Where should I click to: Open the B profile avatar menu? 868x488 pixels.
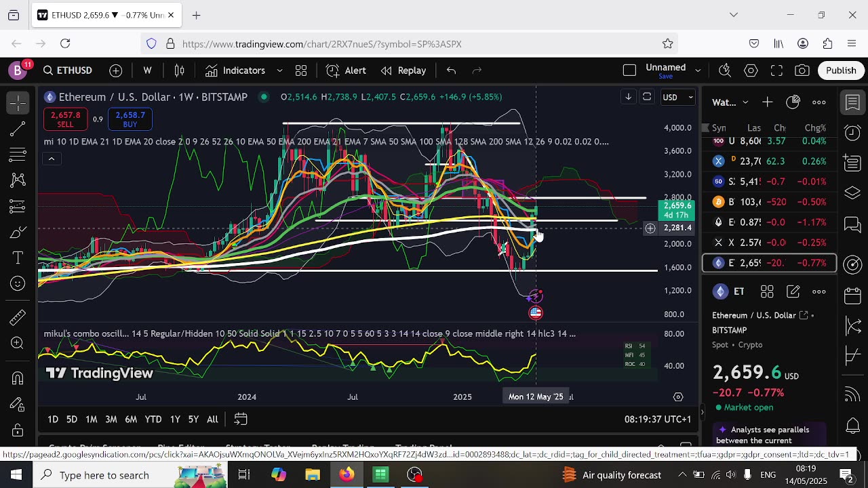tap(18, 70)
